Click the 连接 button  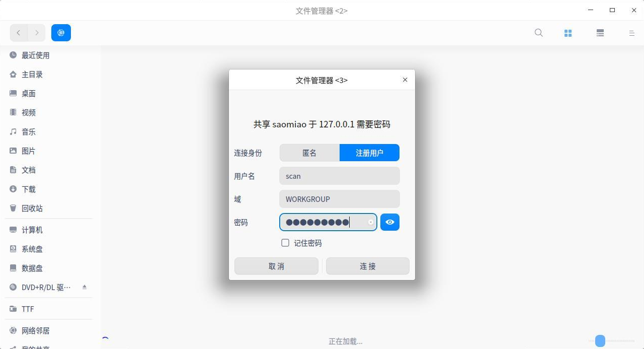pos(368,266)
